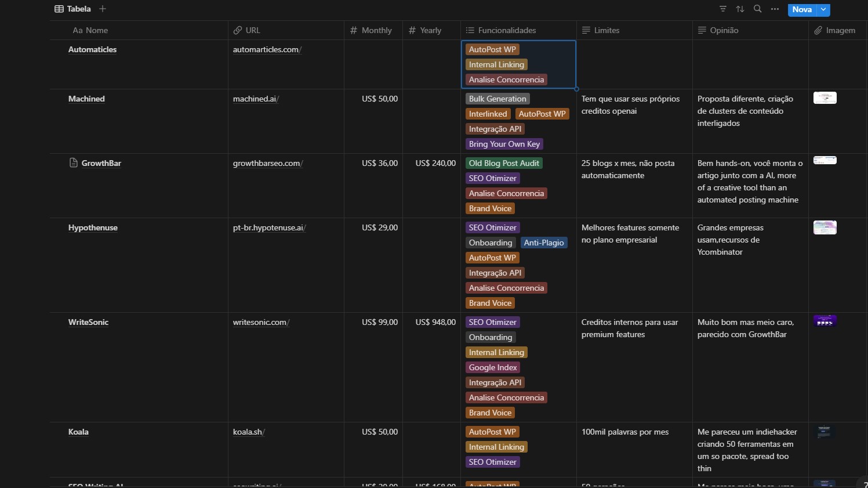The height and width of the screenshot is (488, 868).
Task: Expand the Nova dropdown arrow
Action: coord(823,9)
